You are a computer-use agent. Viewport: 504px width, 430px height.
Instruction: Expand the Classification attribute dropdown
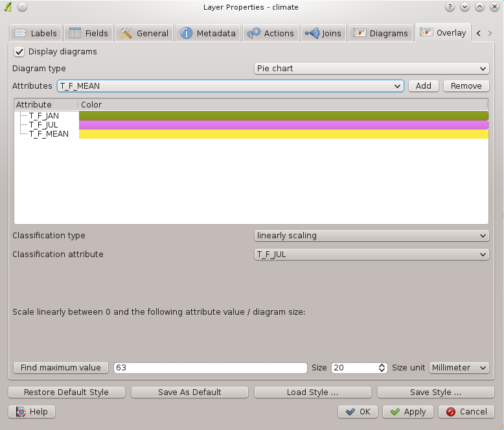coord(371,255)
